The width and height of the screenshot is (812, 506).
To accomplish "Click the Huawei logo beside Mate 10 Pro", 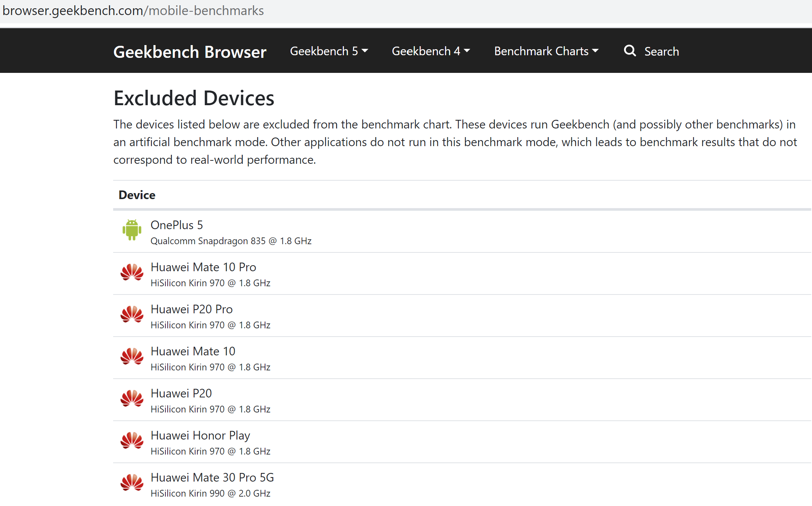I will [x=132, y=272].
